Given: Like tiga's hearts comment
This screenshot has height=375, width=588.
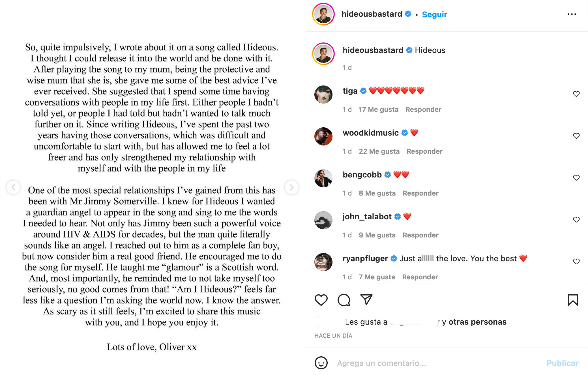Looking at the screenshot, I should point(576,94).
